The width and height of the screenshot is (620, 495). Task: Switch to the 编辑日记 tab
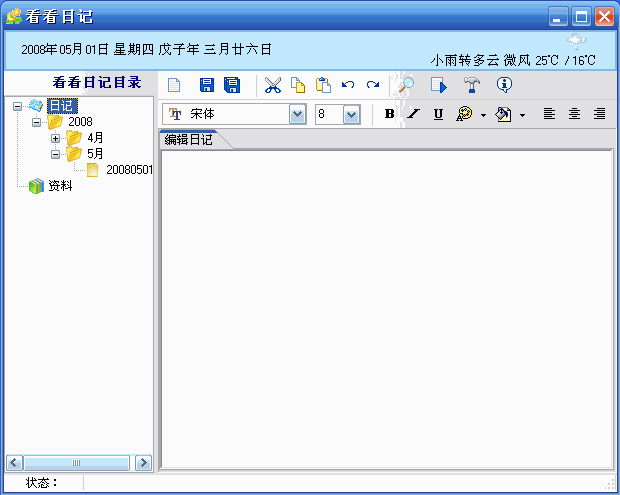coord(190,140)
